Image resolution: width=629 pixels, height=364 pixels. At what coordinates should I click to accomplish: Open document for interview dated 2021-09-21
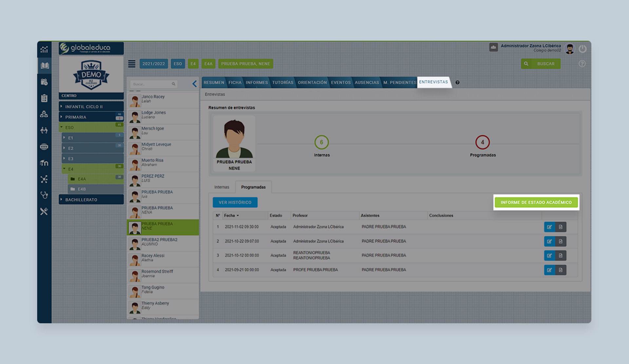pyautogui.click(x=561, y=270)
